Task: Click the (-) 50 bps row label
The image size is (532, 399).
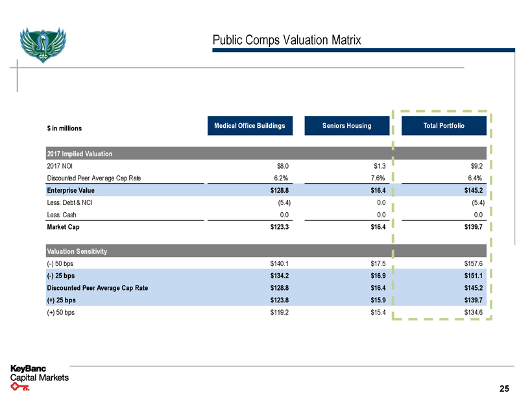Action: (60, 263)
